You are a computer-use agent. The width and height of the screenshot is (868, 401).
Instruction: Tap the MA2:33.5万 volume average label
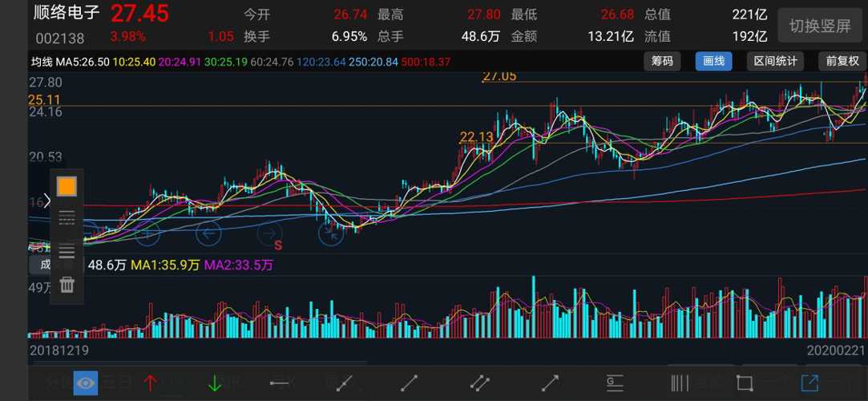tap(239, 265)
